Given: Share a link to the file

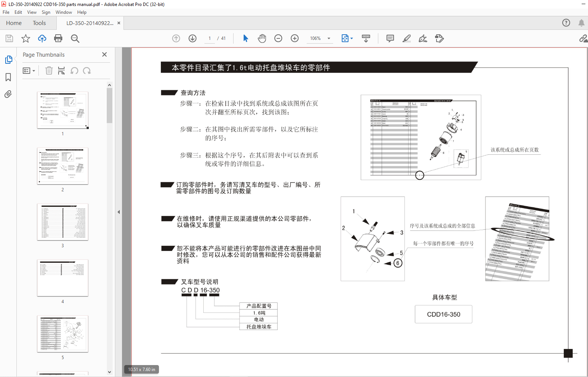Looking at the screenshot, I should [x=584, y=38].
